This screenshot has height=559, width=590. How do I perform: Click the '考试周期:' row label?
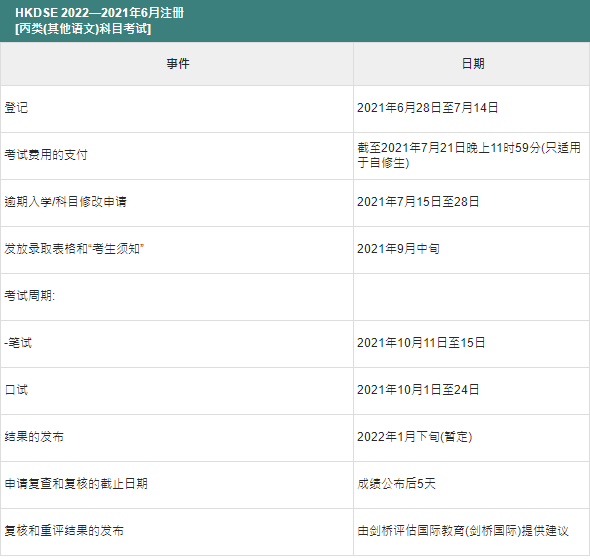click(x=30, y=296)
